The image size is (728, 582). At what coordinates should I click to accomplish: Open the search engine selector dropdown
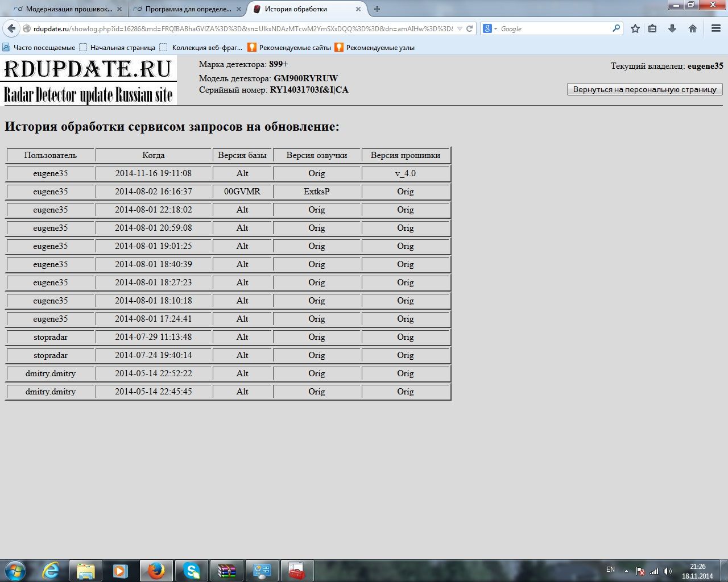click(490, 28)
